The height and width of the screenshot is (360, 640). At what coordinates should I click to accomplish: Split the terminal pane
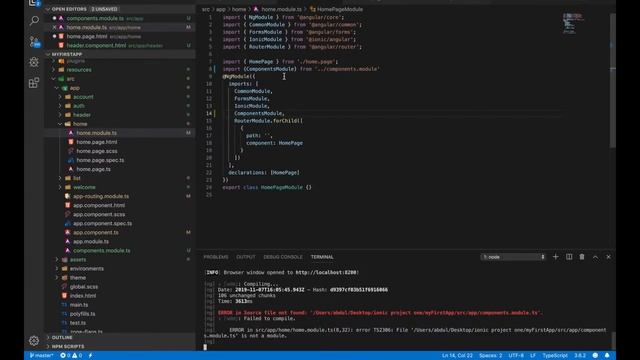coord(569,257)
